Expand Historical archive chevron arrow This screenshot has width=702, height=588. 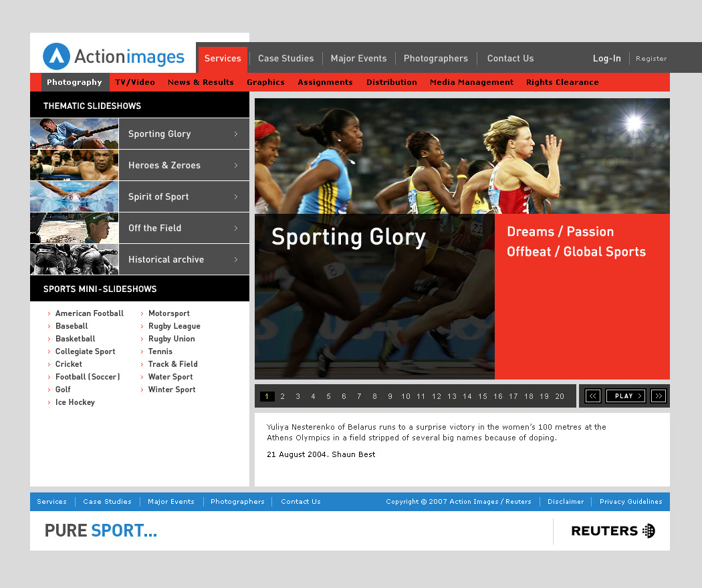point(236,259)
